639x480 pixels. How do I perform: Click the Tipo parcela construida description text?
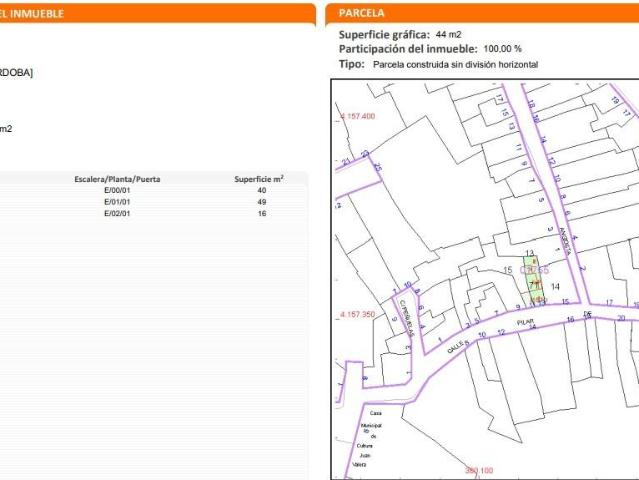click(x=455, y=64)
